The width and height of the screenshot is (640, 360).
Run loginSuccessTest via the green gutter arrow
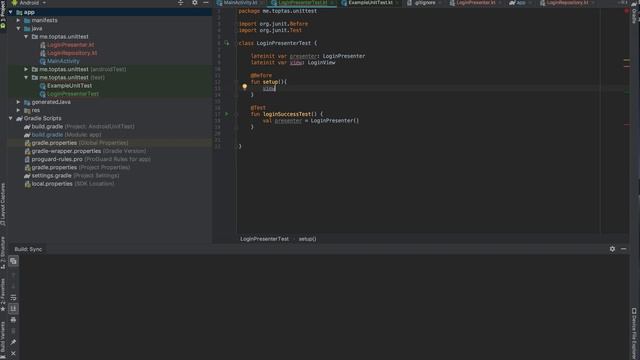(x=227, y=114)
